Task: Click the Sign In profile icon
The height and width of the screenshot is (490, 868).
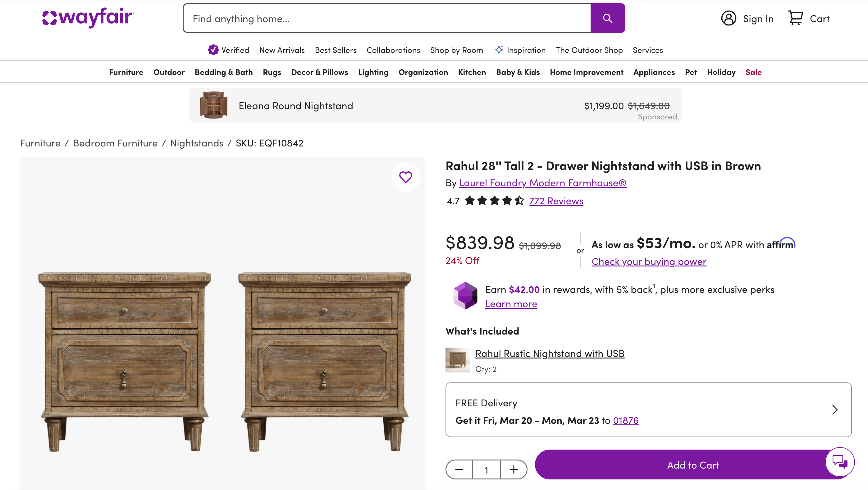Action: tap(729, 18)
